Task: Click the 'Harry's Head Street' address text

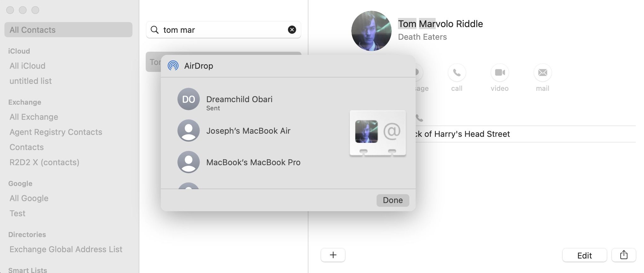Action: tap(462, 134)
